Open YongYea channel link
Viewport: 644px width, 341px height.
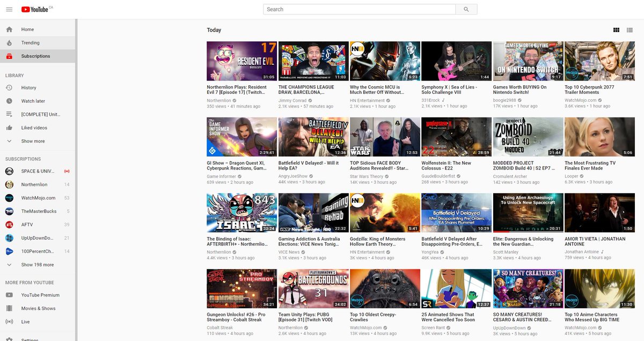coord(430,252)
